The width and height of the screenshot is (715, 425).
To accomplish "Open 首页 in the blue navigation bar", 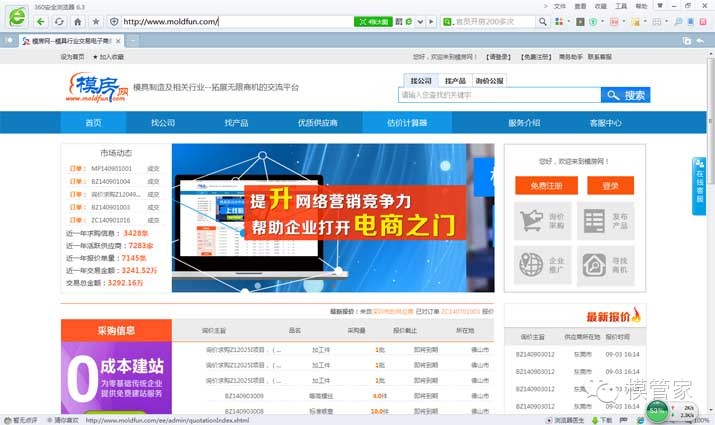I will click(93, 123).
